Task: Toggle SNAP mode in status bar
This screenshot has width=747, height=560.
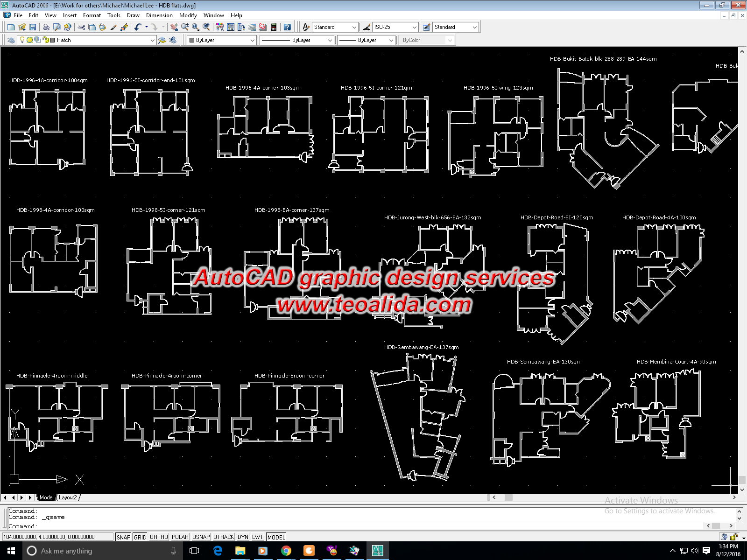Action: point(124,537)
